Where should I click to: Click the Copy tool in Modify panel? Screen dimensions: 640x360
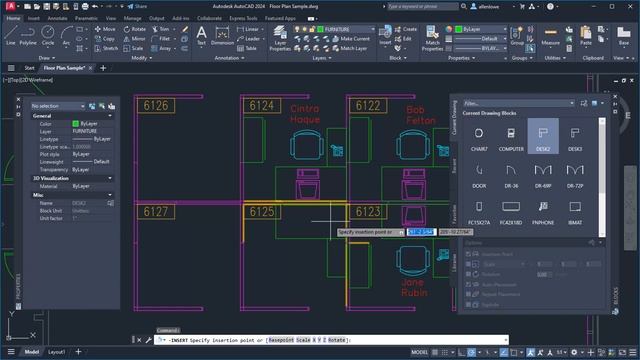tap(105, 39)
